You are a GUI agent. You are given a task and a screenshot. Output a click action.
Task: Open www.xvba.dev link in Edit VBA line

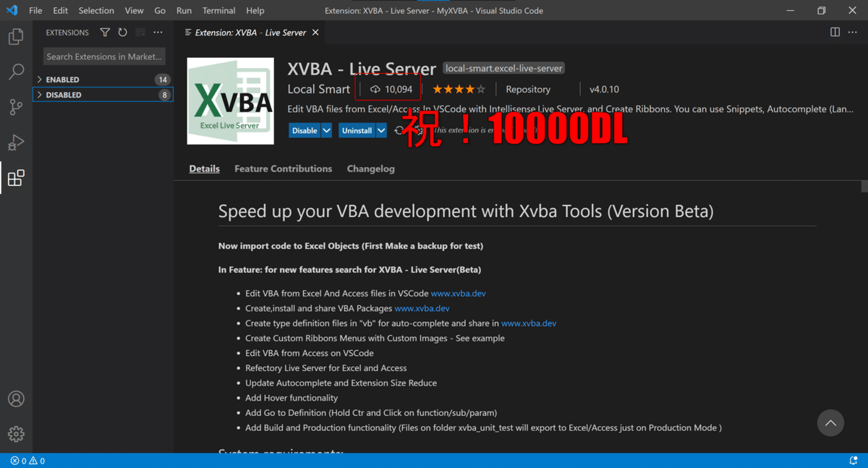coord(458,294)
